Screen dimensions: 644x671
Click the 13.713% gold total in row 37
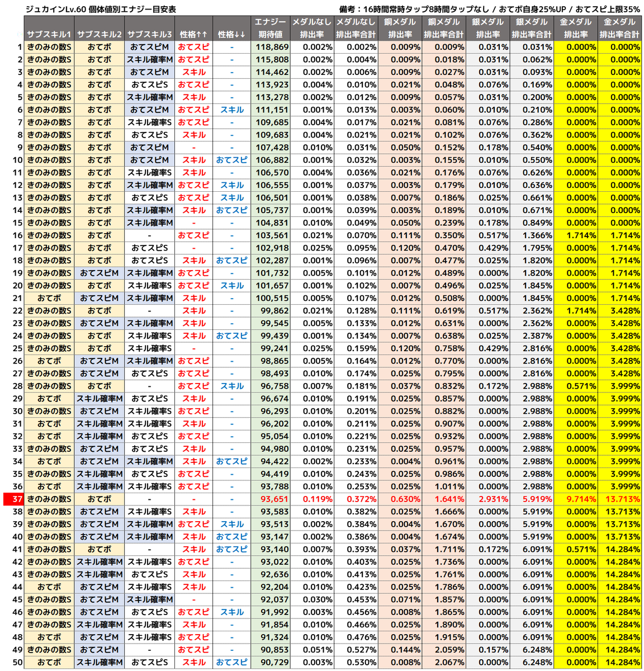click(x=620, y=499)
